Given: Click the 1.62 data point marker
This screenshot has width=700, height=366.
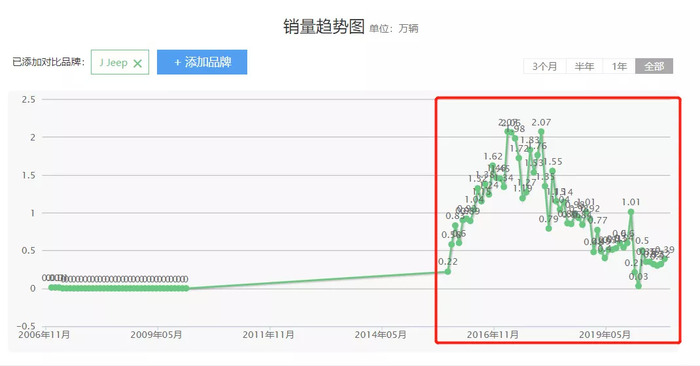Looking at the screenshot, I should [493, 166].
